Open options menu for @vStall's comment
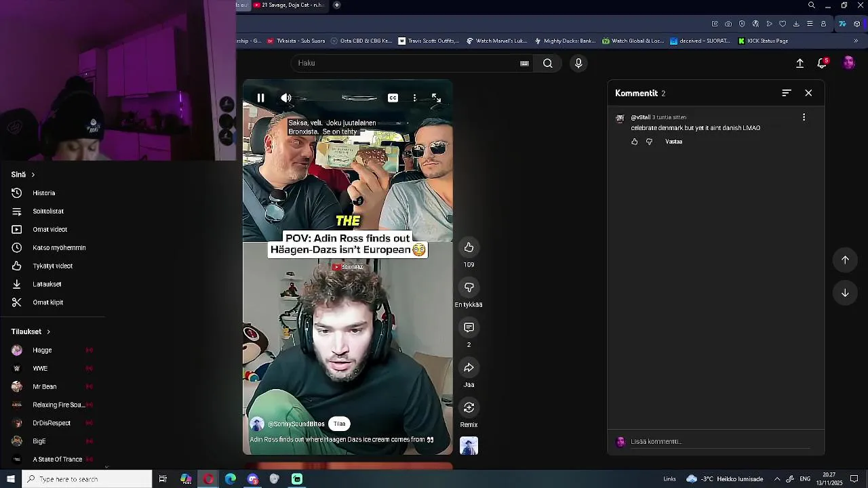868x488 pixels. [804, 117]
